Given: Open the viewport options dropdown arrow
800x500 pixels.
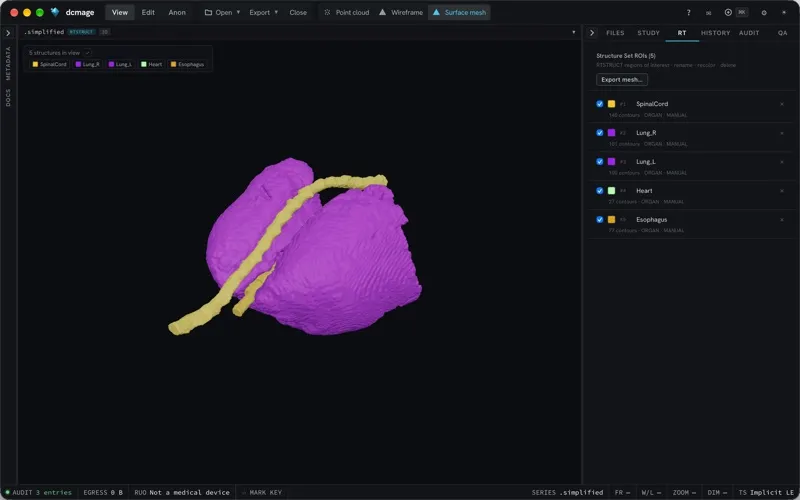Looking at the screenshot, I should tap(573, 32).
